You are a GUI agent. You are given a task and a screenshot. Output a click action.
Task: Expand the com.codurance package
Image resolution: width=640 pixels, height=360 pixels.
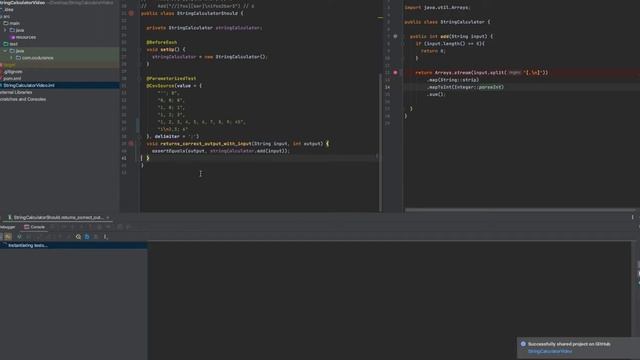tap(11, 58)
